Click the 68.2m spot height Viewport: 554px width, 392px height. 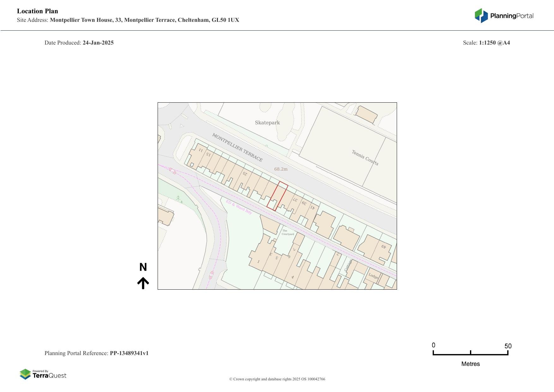tap(281, 169)
